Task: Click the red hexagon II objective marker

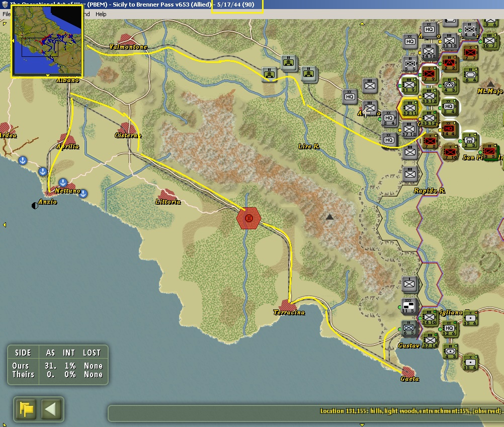Action: (x=248, y=218)
